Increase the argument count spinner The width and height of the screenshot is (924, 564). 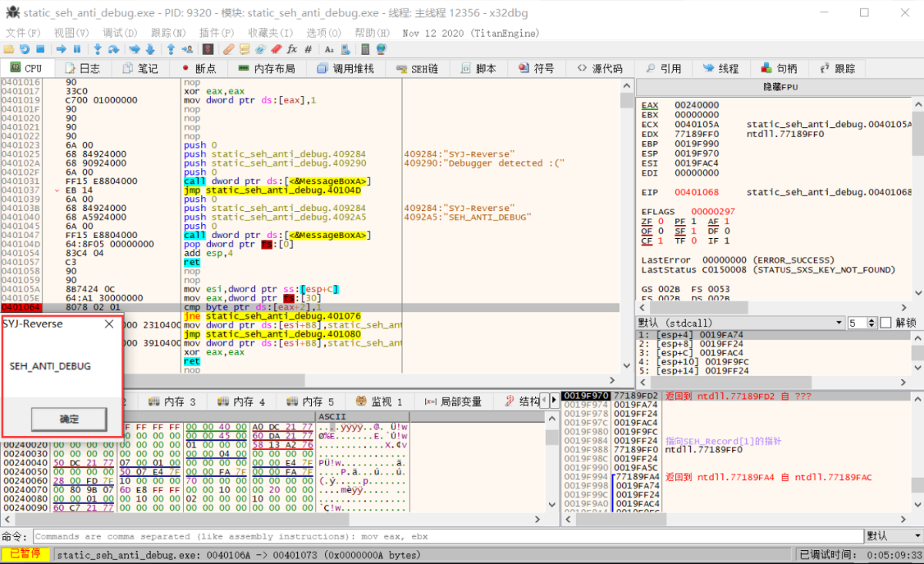point(872,320)
